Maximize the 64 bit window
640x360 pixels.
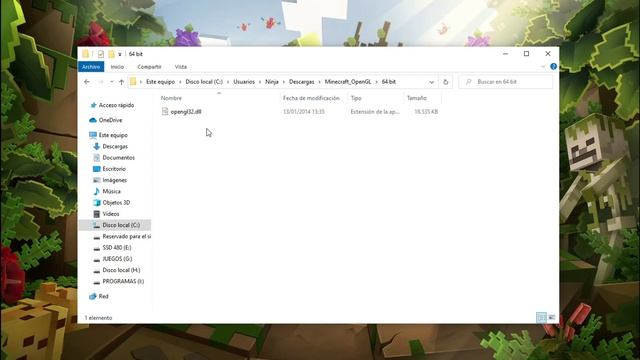coord(527,54)
